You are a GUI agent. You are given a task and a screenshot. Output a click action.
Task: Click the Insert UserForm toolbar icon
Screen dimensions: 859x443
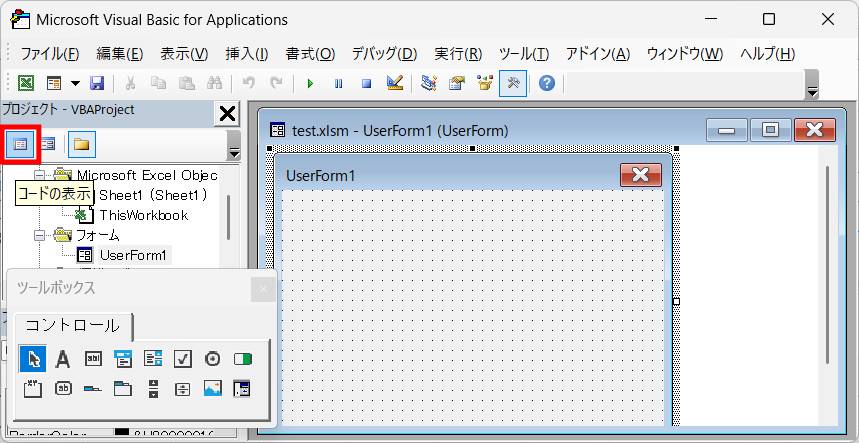54,83
